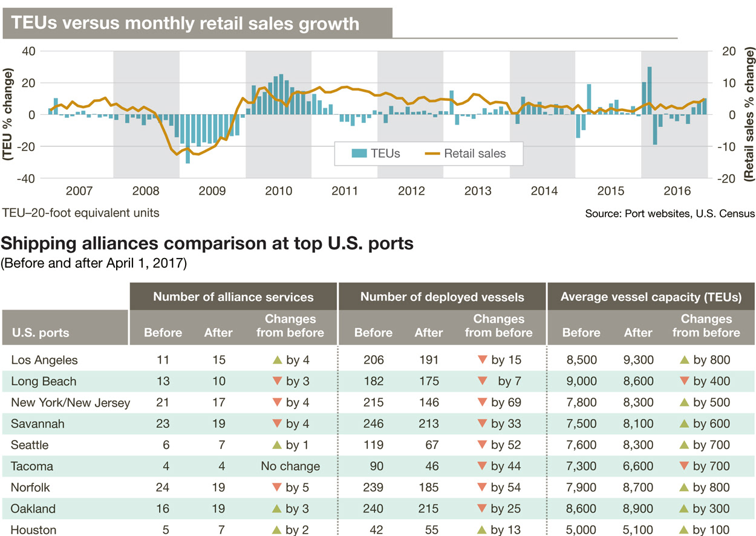Viewport: 756px width, 536px height.
Task: Select the 'Number of alliance services' header
Action: [233, 297]
